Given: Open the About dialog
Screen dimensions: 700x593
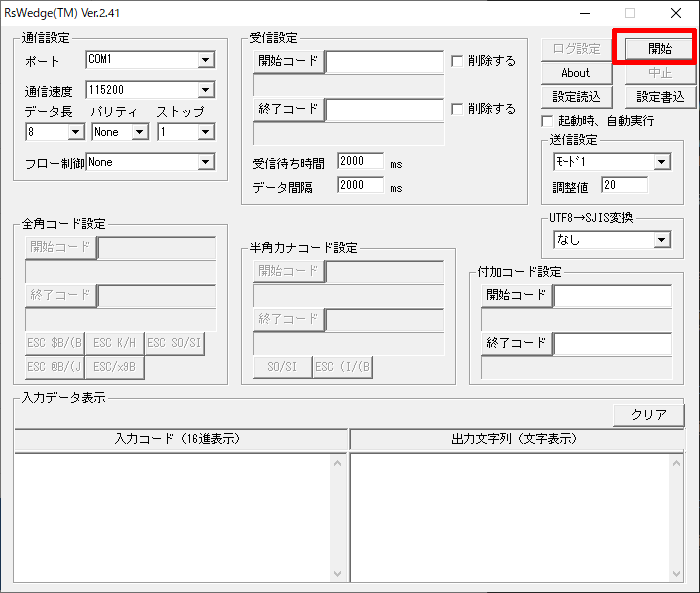Looking at the screenshot, I should [x=576, y=73].
